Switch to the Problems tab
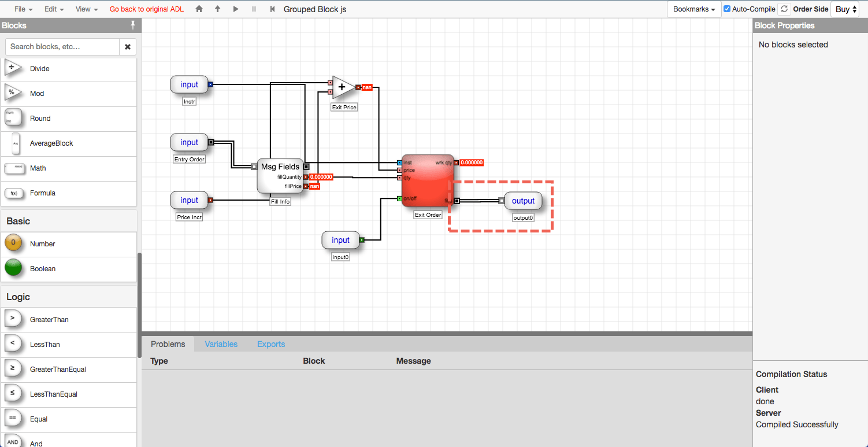868x447 pixels. pos(168,344)
